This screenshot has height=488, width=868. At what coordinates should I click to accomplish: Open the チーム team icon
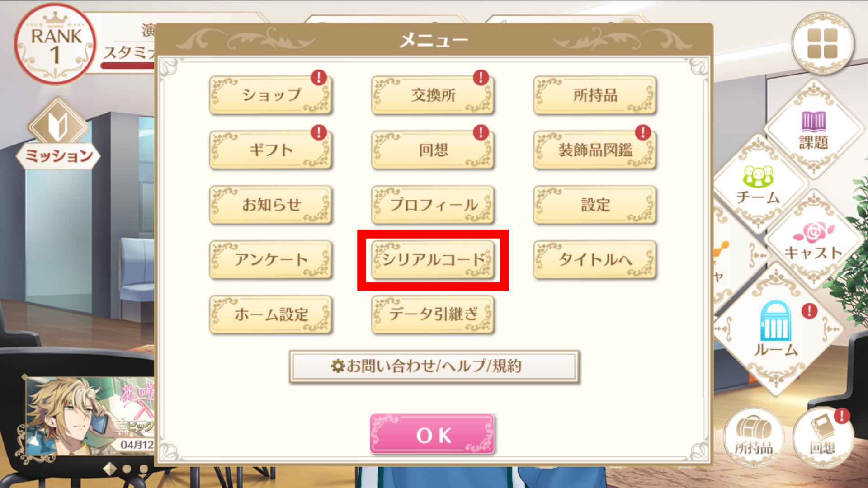(x=759, y=185)
